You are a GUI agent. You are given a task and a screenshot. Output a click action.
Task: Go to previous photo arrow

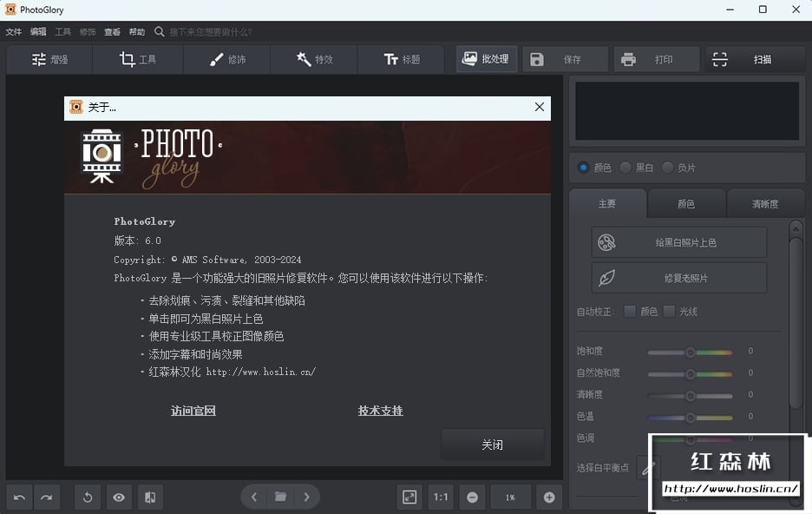pyautogui.click(x=253, y=498)
